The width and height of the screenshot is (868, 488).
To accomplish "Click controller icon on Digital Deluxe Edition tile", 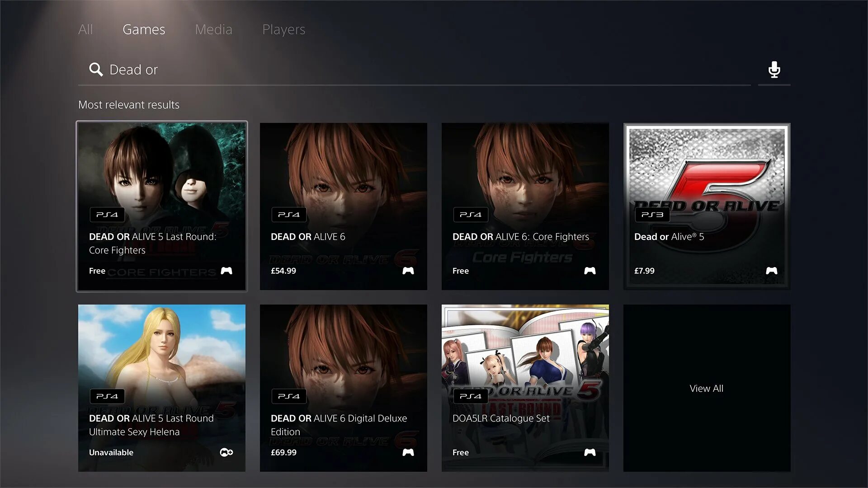I will tap(408, 452).
